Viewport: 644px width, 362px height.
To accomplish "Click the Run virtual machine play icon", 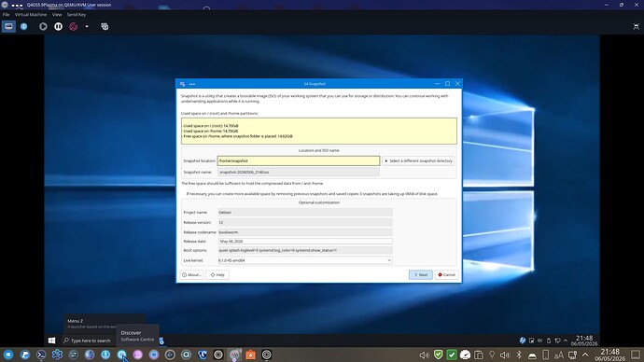I will pyautogui.click(x=43, y=26).
